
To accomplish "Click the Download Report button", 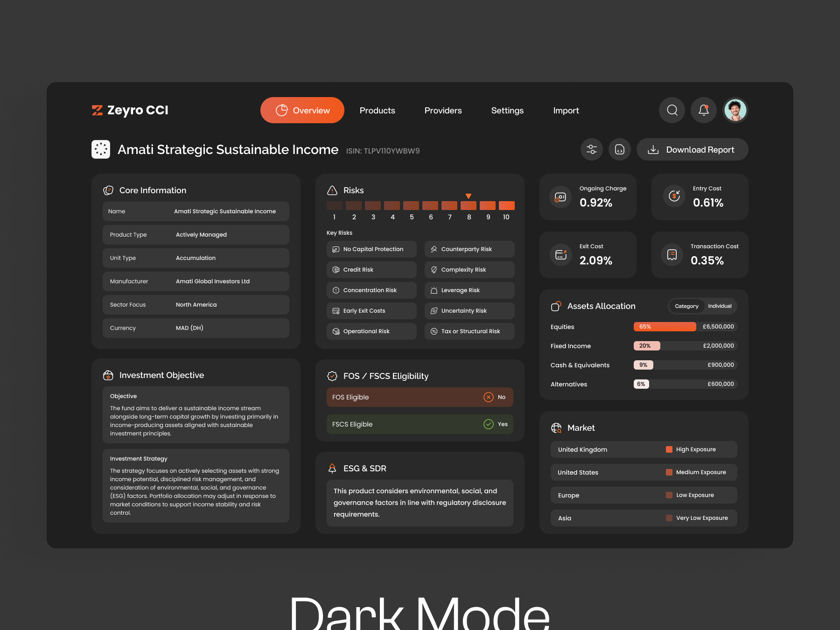I will [692, 149].
